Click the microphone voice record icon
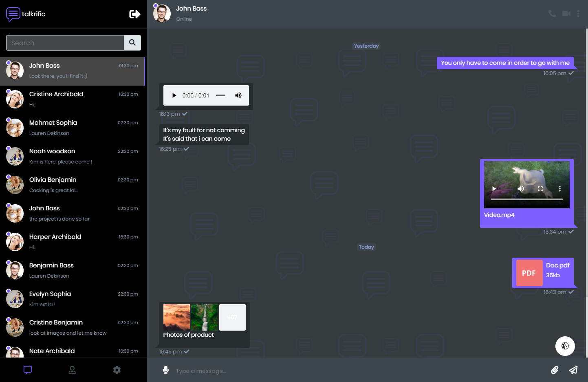 pos(166,370)
